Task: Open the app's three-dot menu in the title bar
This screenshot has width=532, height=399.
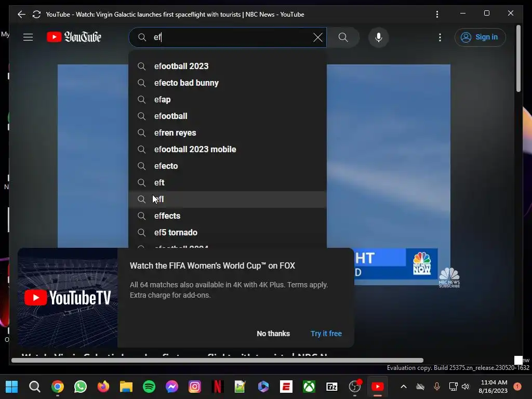Action: tap(437, 14)
